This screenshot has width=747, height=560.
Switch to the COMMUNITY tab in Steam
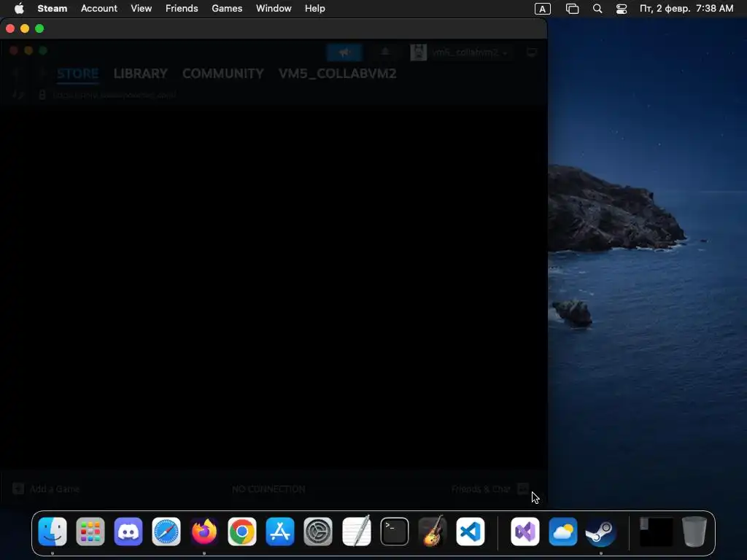click(223, 74)
